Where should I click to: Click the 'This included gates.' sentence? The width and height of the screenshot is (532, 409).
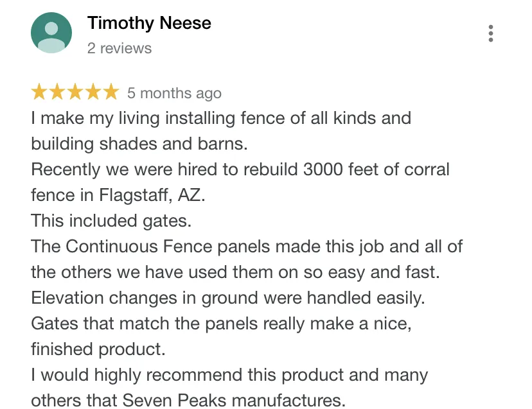tap(111, 221)
